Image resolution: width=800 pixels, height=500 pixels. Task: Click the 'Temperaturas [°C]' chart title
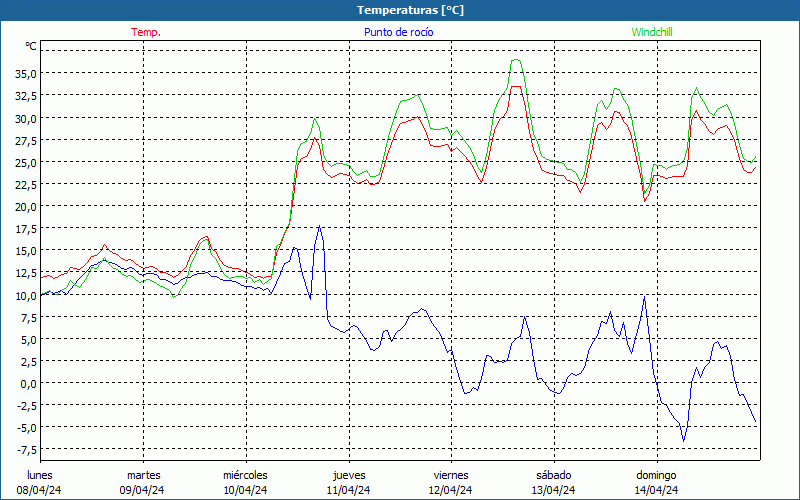click(x=410, y=10)
